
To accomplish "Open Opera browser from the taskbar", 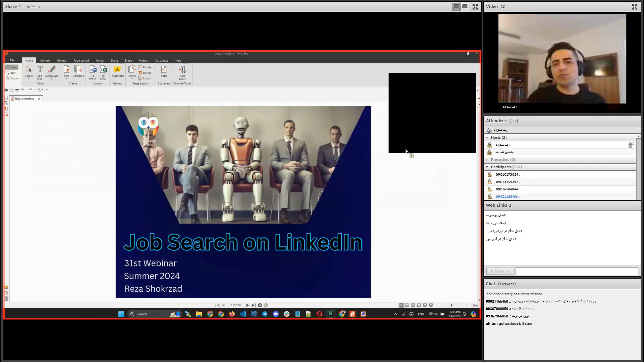I will (x=319, y=314).
